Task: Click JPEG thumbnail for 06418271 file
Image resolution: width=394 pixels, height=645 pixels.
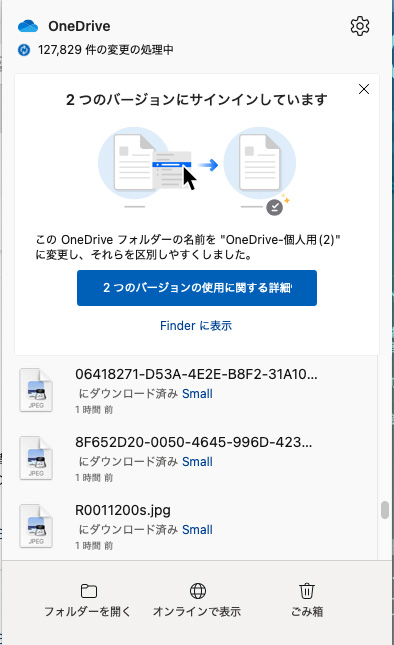Action: (x=36, y=390)
